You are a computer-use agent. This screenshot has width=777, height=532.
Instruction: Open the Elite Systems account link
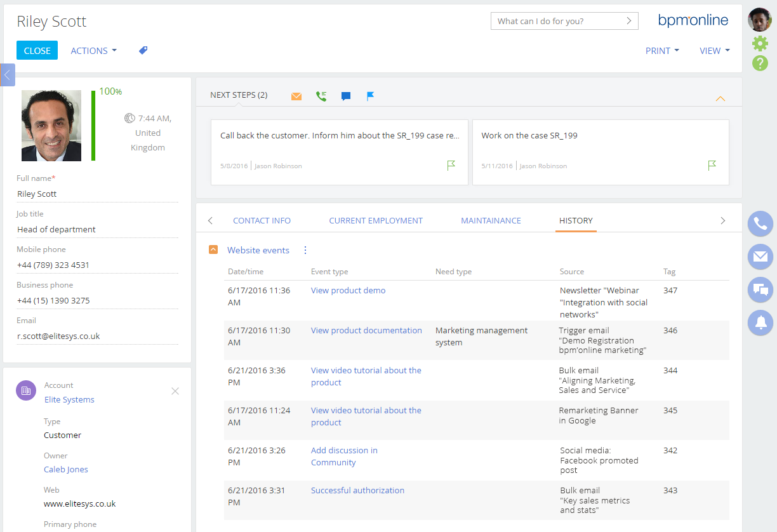click(69, 400)
